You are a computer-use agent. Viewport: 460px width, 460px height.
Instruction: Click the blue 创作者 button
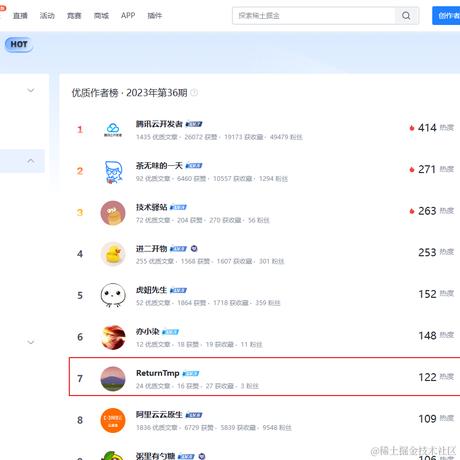(x=446, y=16)
